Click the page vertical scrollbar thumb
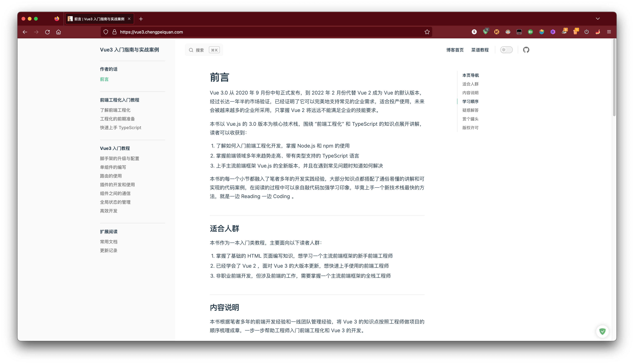634x364 pixels. pyautogui.click(x=614, y=78)
